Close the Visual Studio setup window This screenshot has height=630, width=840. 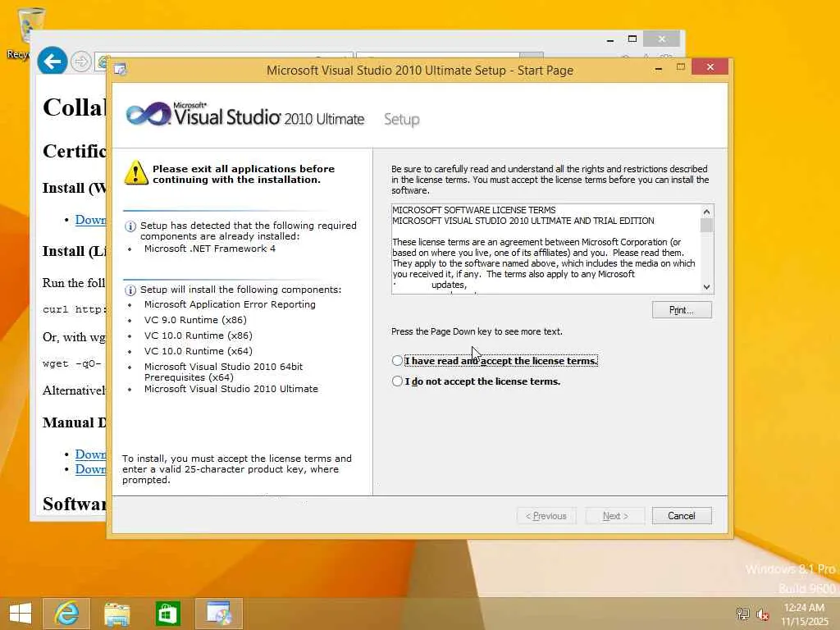tap(710, 67)
